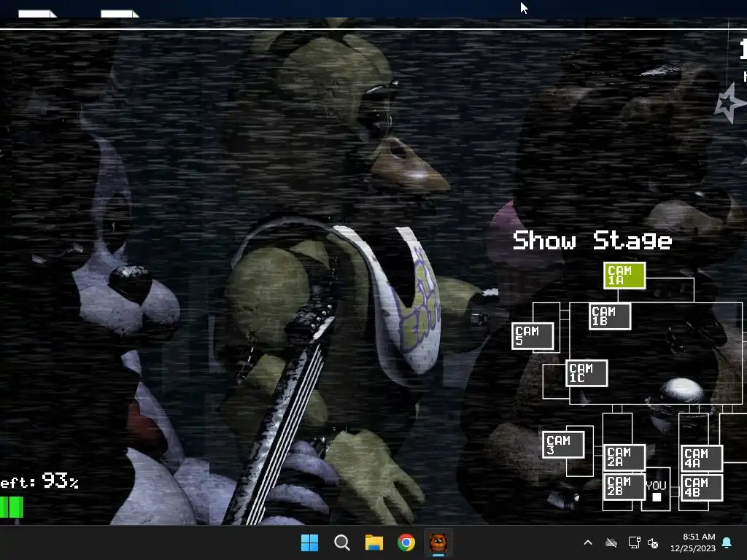
Task: Open the network display tray icon
Action: pos(634,542)
